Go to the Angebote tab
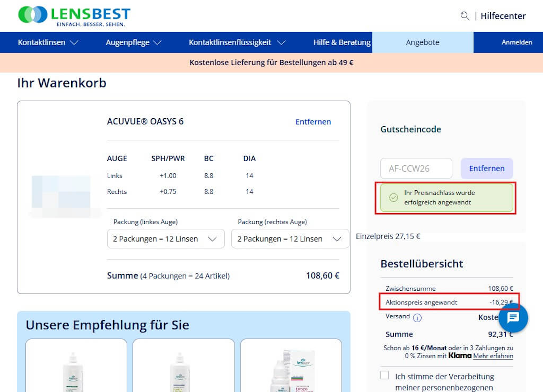543x392 pixels. [x=423, y=42]
